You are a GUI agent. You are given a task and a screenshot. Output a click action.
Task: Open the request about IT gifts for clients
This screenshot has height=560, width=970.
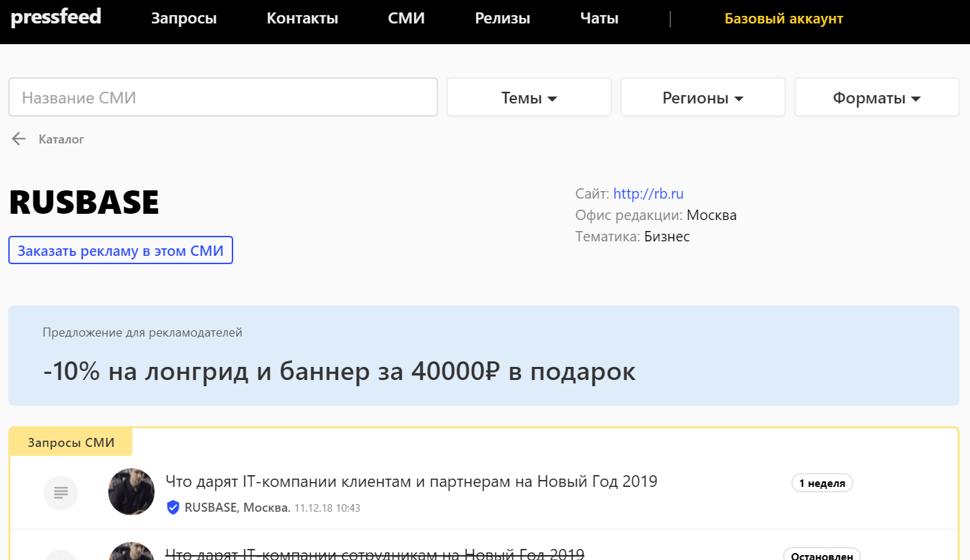(411, 481)
